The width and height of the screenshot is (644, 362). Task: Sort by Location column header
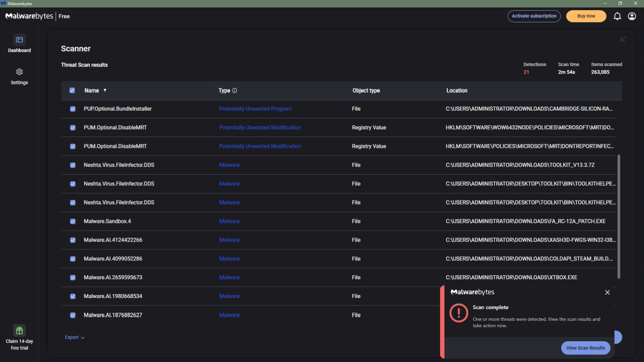(457, 91)
